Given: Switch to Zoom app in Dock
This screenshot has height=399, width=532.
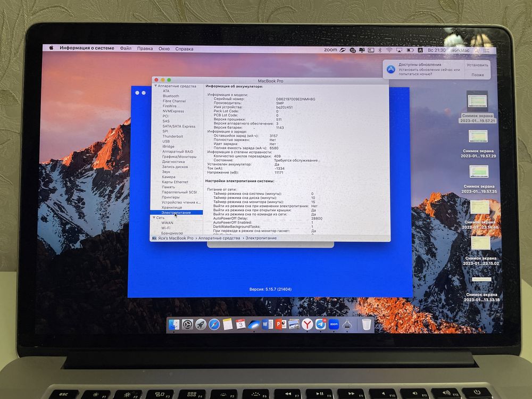Looking at the screenshot, I should [x=334, y=325].
